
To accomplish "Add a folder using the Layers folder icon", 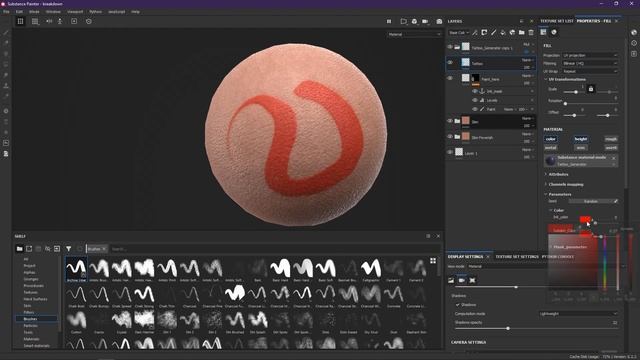I will (x=522, y=32).
